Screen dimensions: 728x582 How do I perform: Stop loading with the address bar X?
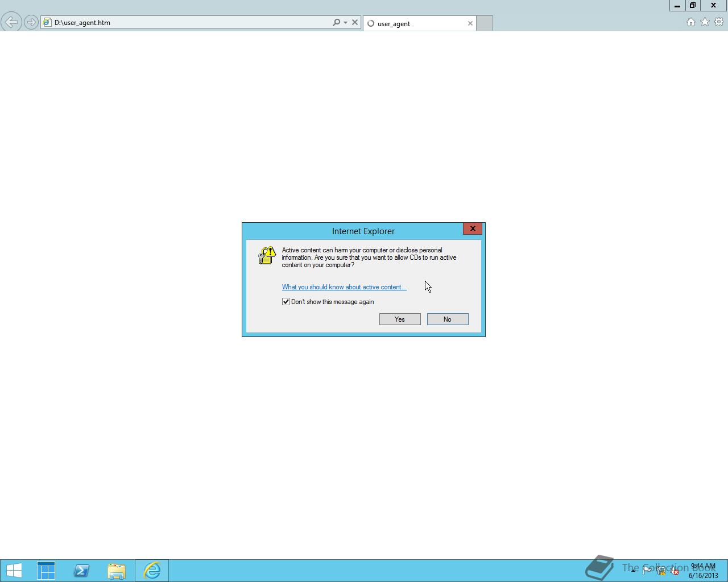[355, 23]
